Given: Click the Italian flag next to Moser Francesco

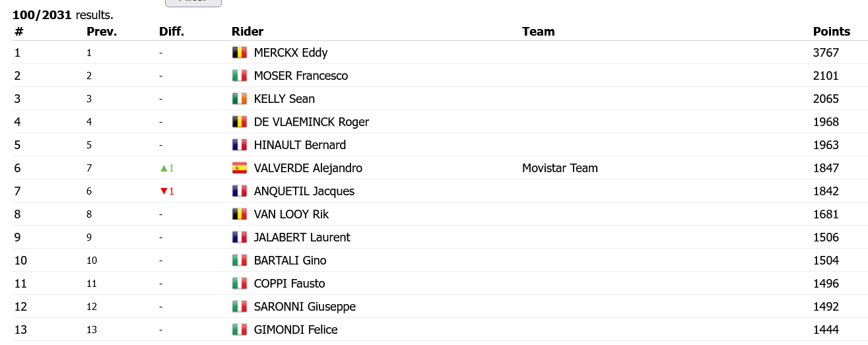Looking at the screenshot, I should tap(239, 76).
